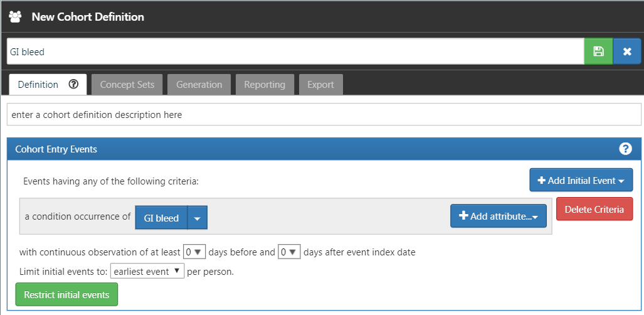Click 'days after event index date' text
The image size is (644, 315).
[359, 252]
